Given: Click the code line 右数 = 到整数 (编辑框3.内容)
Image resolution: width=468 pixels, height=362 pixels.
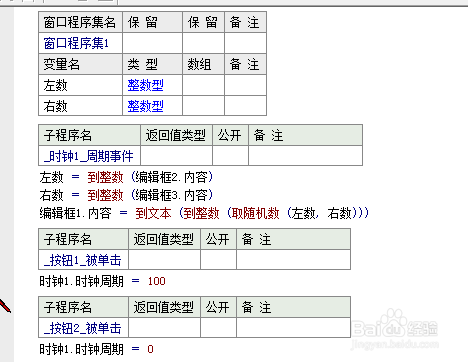Looking at the screenshot, I should point(126,195).
